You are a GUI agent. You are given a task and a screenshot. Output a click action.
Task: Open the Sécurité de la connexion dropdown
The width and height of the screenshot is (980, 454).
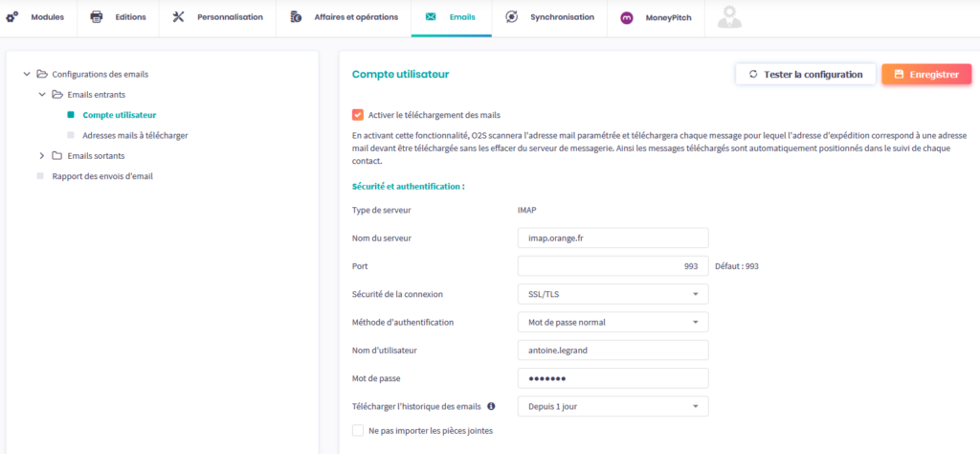pos(612,293)
